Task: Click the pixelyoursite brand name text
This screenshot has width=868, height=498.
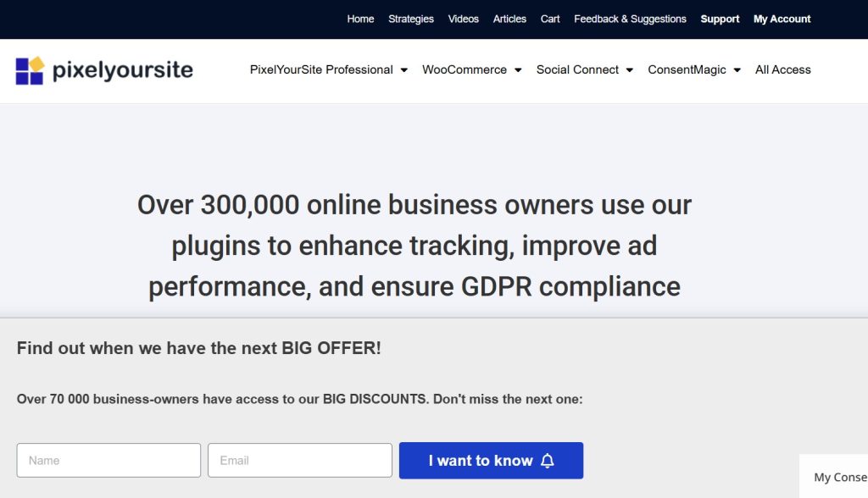Action: click(x=123, y=70)
